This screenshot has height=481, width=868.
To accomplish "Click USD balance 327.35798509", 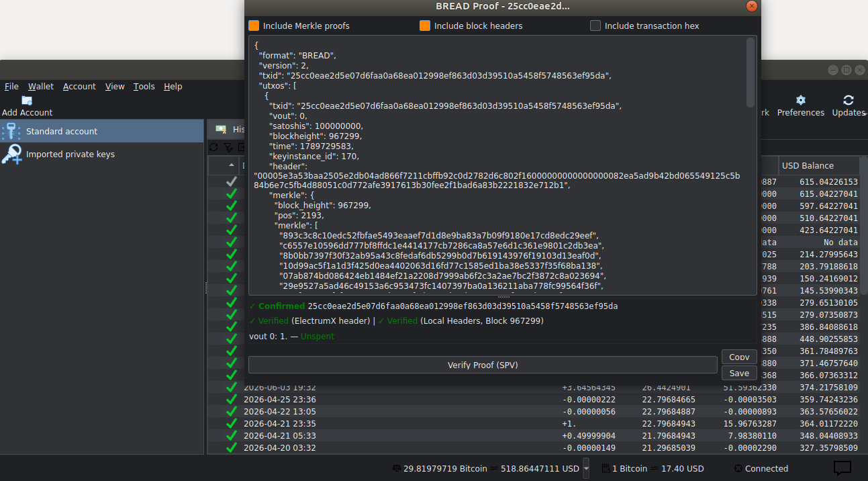I will pos(828,447).
